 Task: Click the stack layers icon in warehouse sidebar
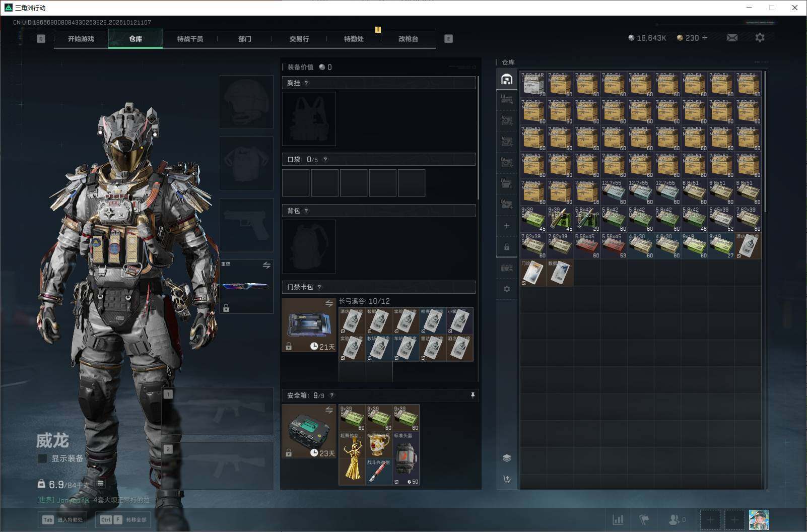click(507, 458)
